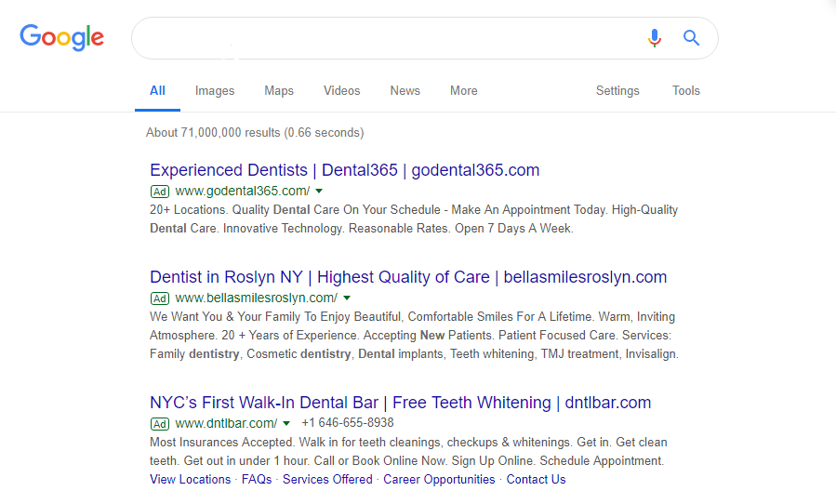
Task: Click the Google logo
Action: (62, 37)
